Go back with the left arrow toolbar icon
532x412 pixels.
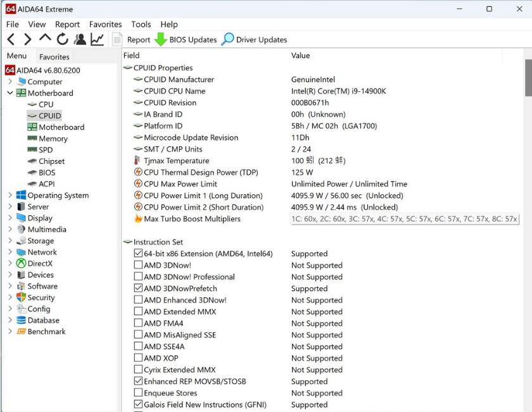pos(11,40)
